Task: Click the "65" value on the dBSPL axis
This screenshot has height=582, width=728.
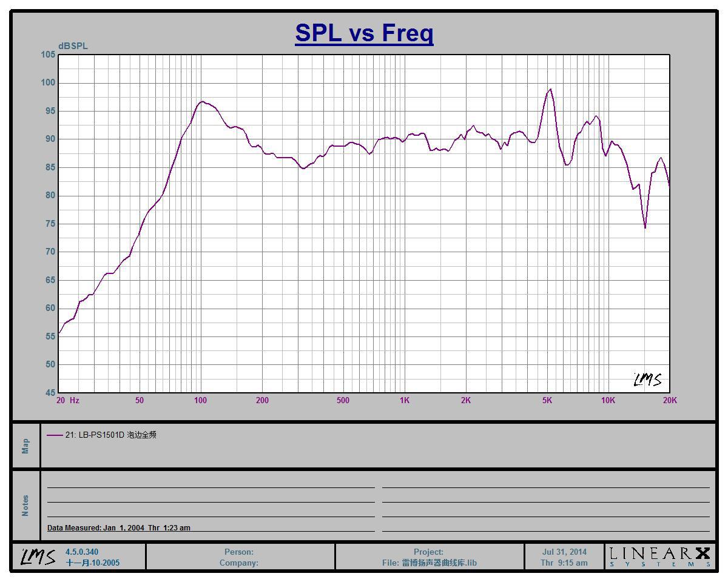Action: click(x=50, y=280)
